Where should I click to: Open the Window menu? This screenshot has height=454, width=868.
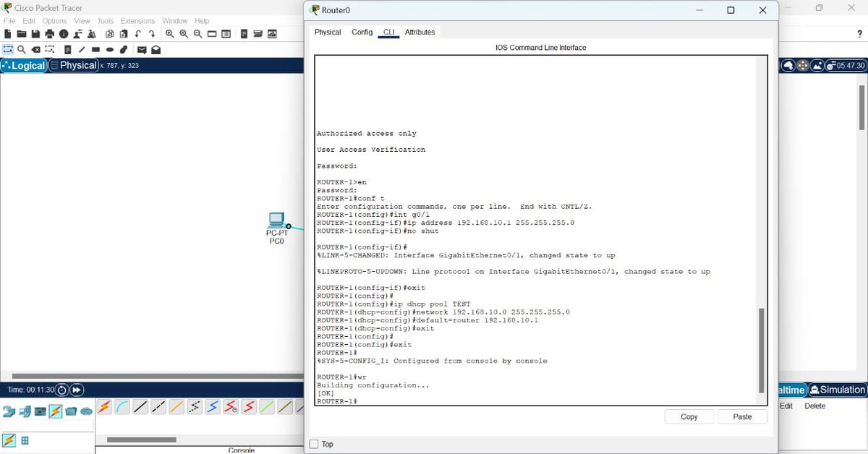tap(175, 21)
